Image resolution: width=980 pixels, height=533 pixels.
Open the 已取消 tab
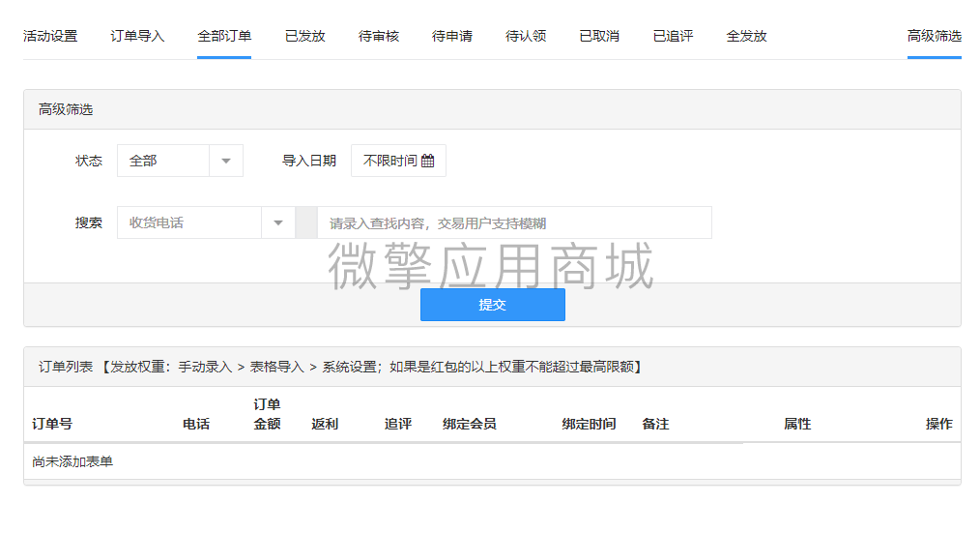(599, 37)
